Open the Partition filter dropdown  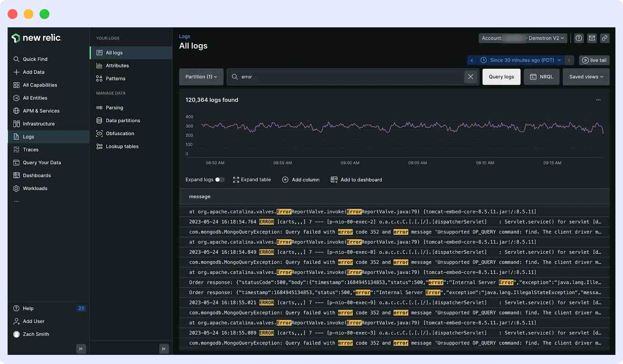pos(201,77)
